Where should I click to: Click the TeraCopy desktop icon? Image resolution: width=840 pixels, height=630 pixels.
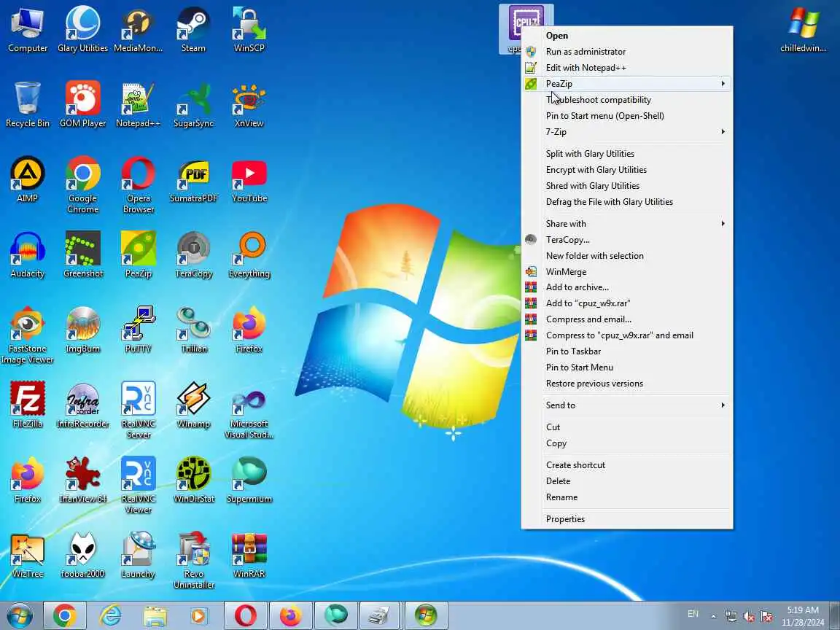pyautogui.click(x=193, y=254)
